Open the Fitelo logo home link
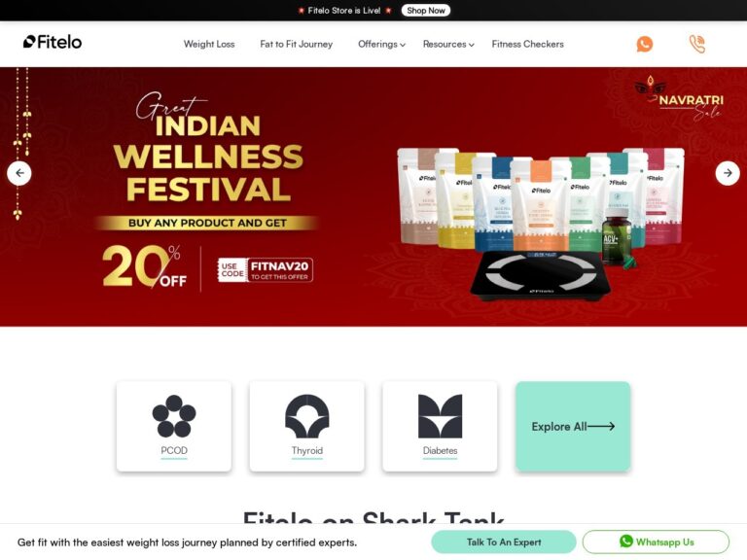This screenshot has height=560, width=747. coord(53,42)
